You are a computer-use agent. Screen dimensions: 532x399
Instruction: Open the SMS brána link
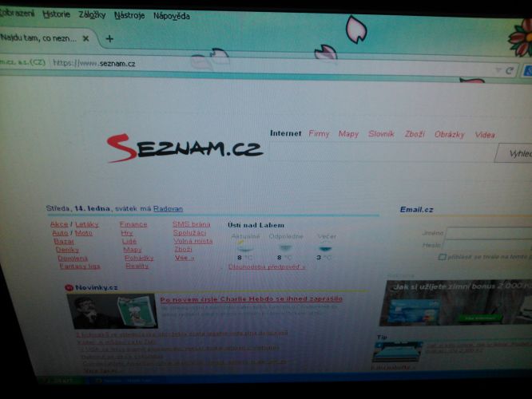coord(192,224)
